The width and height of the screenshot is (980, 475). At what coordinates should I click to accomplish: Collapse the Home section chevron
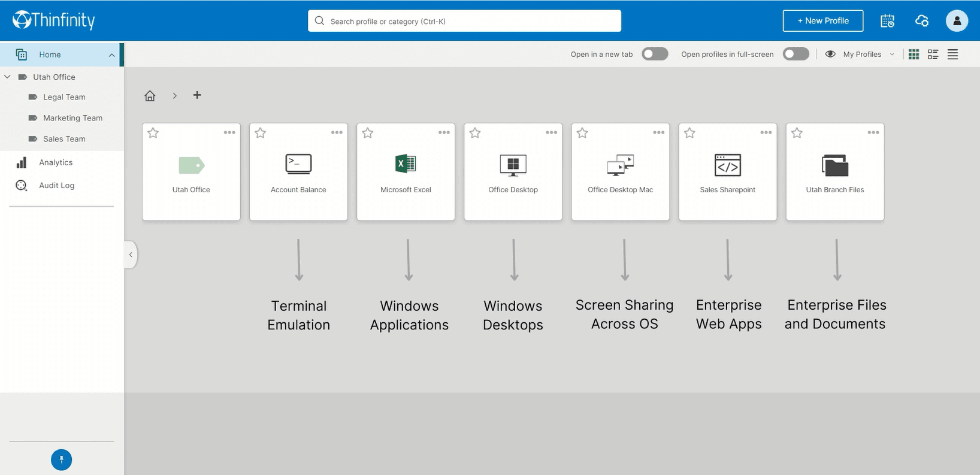111,55
